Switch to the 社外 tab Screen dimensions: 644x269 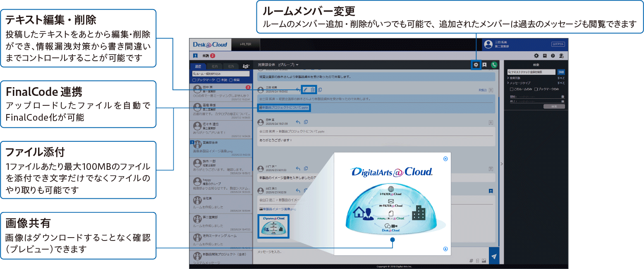(x=231, y=66)
